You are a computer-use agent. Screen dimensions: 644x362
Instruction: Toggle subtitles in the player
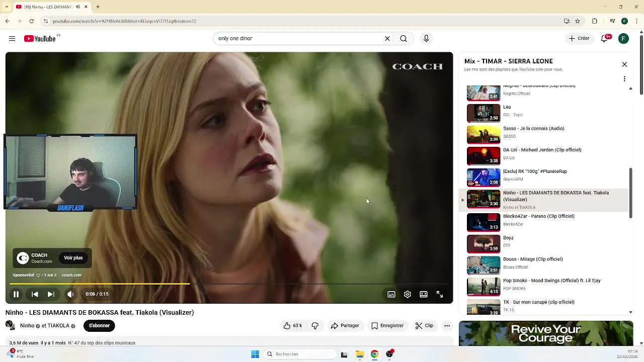(391, 295)
